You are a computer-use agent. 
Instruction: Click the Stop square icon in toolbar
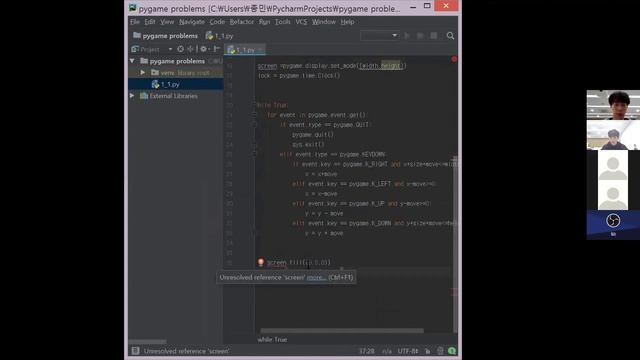point(434,36)
